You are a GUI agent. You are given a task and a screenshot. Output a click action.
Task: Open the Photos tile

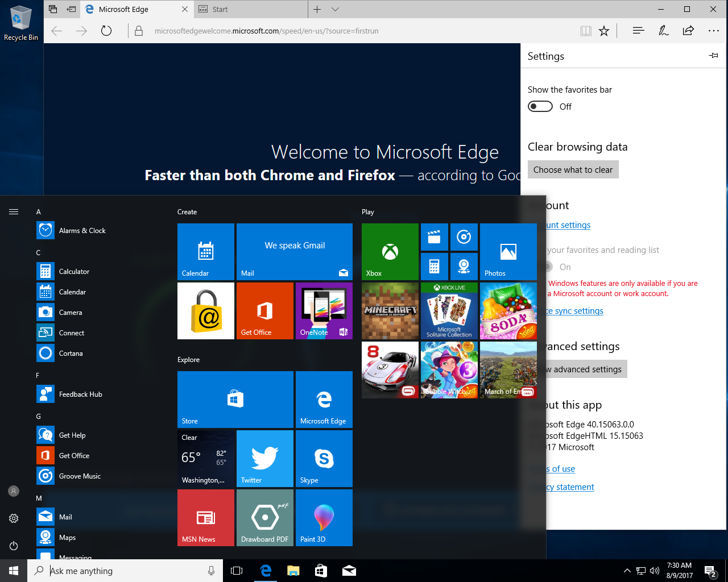point(508,252)
